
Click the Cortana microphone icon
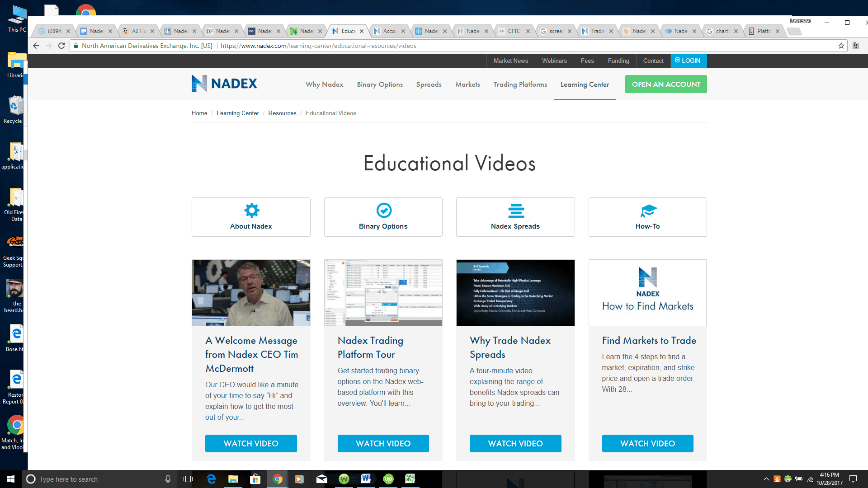168,479
